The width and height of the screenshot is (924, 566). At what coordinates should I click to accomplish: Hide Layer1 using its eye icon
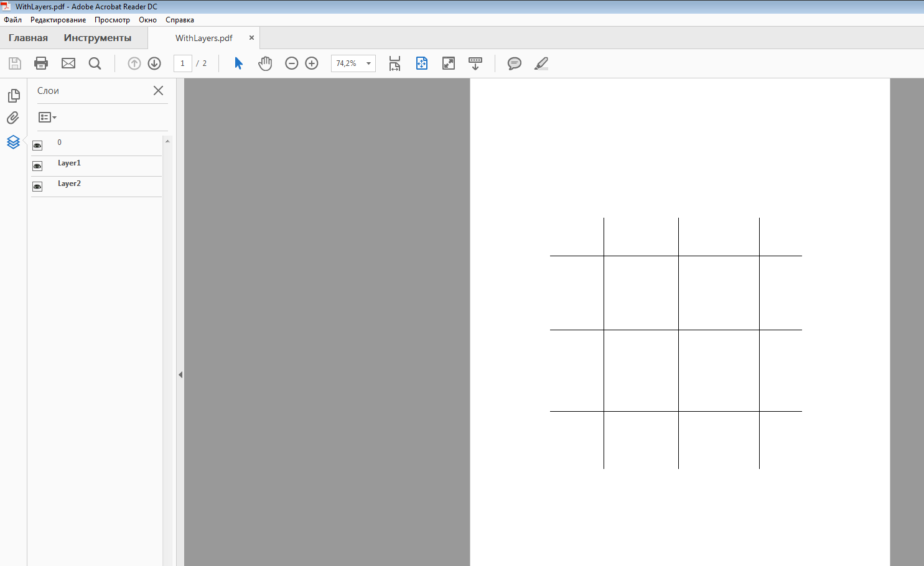point(37,166)
